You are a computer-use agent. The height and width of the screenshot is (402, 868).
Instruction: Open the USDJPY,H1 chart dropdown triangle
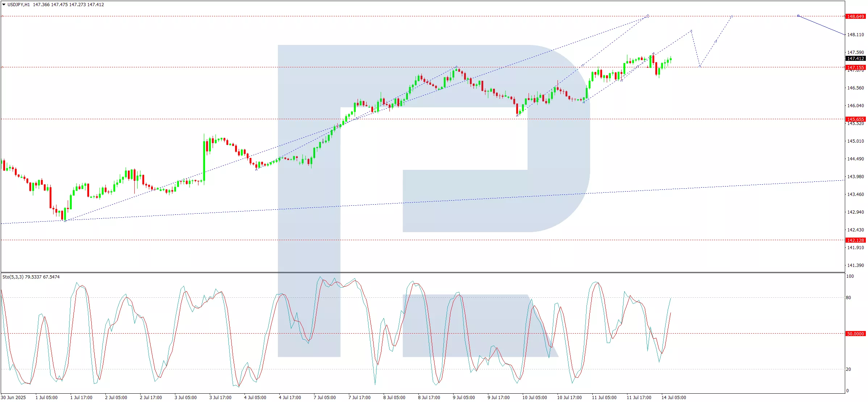tap(4, 5)
